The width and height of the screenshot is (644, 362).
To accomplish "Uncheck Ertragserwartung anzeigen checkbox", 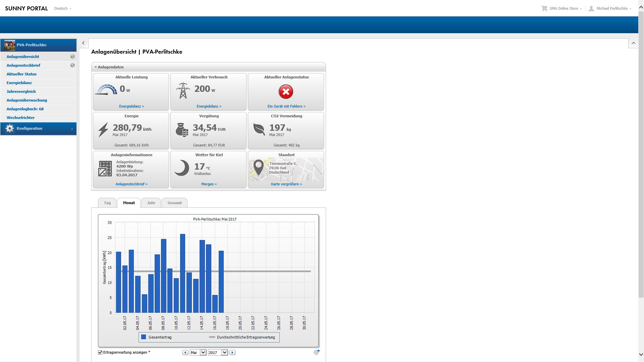I will [100, 352].
